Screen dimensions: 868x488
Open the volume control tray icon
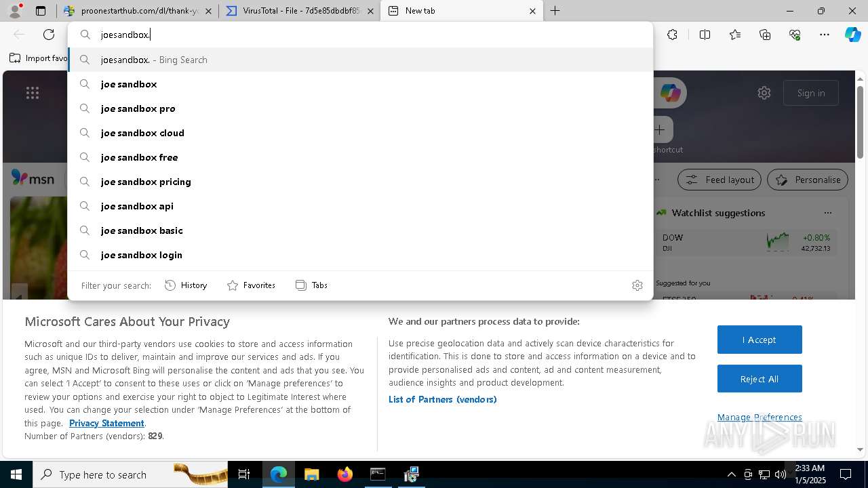click(x=781, y=474)
